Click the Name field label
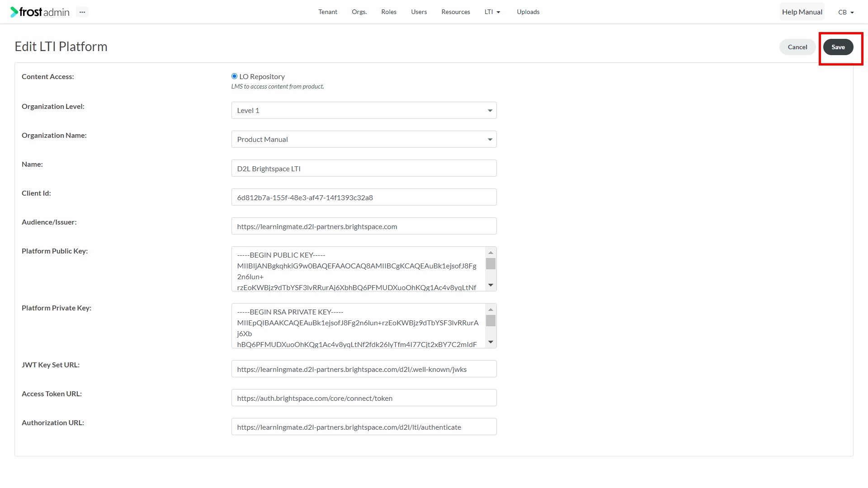 pyautogui.click(x=32, y=164)
